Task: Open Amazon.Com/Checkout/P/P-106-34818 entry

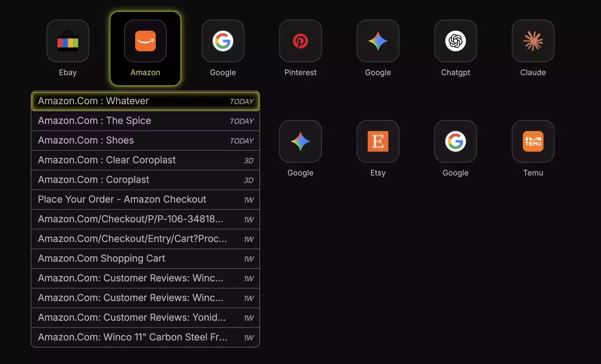Action: coord(145,219)
